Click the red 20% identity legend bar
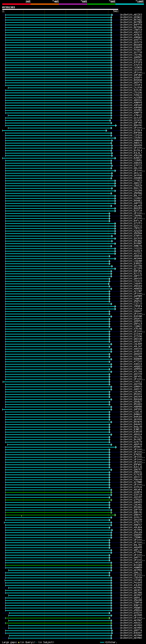This screenshot has width=146, height=644. click(x=16, y=4)
